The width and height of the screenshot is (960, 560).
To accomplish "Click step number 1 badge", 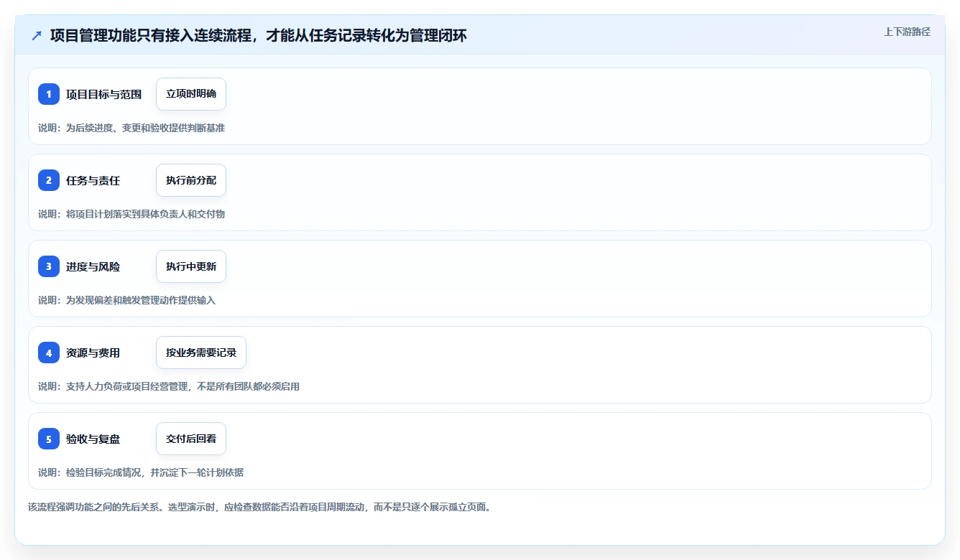I will (x=49, y=94).
